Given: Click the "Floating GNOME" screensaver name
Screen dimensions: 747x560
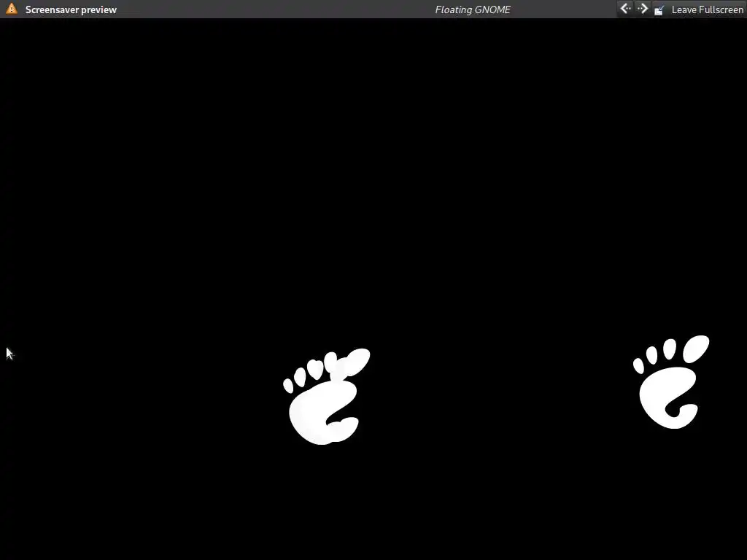Looking at the screenshot, I should coord(473,9).
